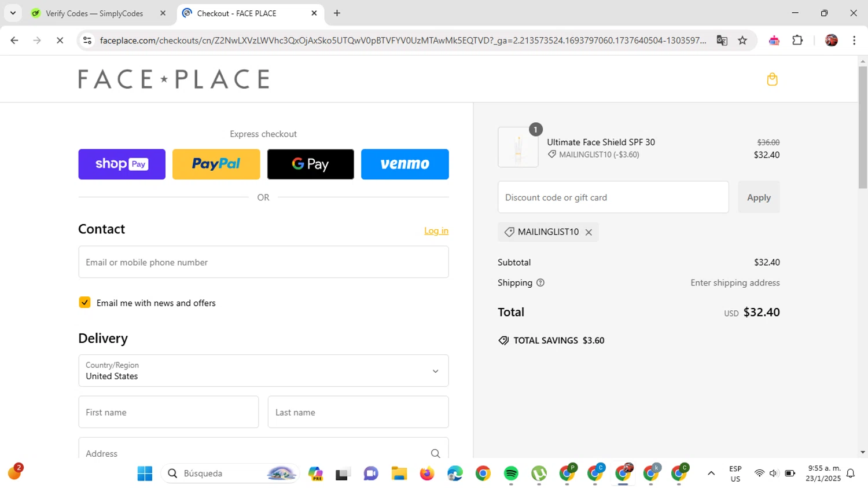Click the Apply discount button
This screenshot has width=868, height=488.
tap(759, 197)
